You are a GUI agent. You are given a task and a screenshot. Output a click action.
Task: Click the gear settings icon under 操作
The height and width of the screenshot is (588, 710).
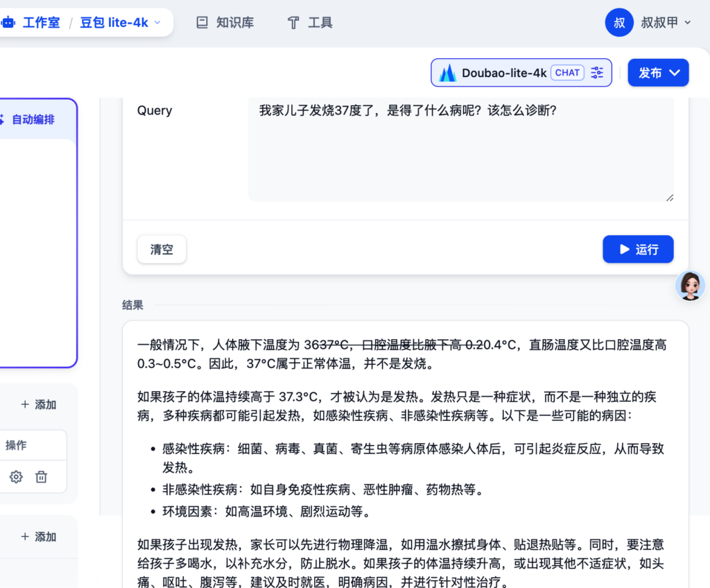pyautogui.click(x=16, y=476)
